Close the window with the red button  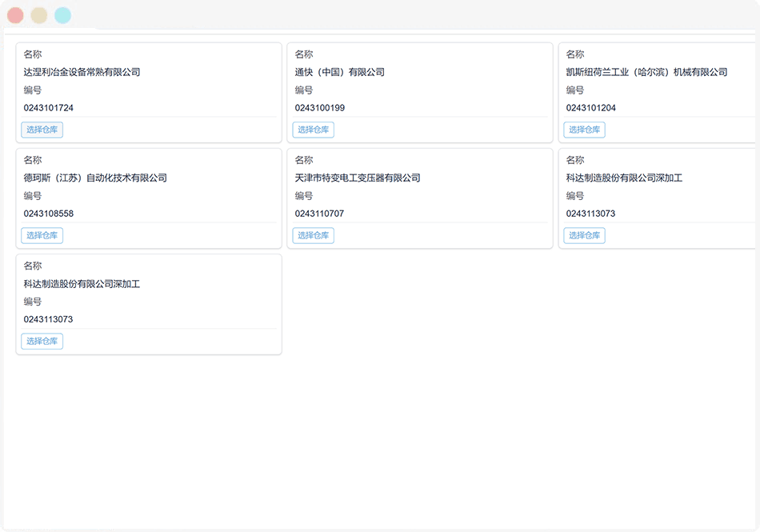coord(15,15)
